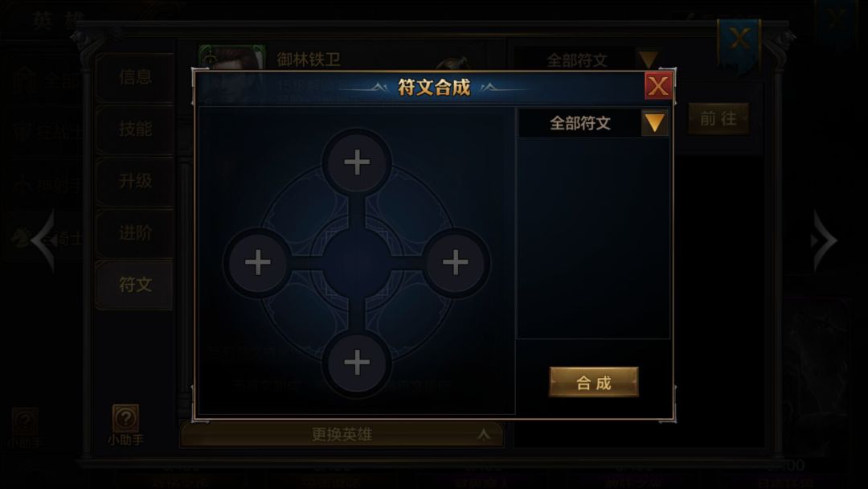Add a rune to the right slot
The image size is (868, 489).
[x=456, y=262]
